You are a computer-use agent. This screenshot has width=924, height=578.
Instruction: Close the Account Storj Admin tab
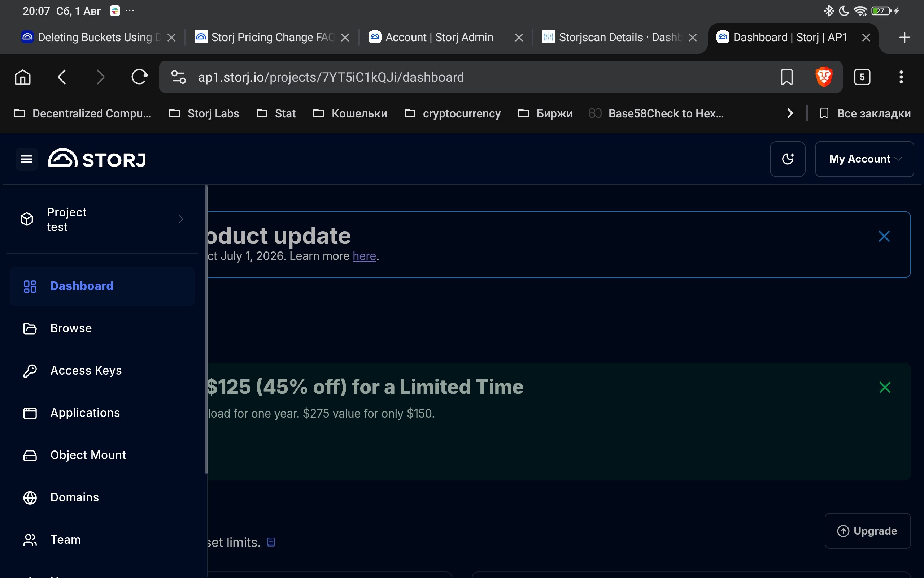click(519, 38)
